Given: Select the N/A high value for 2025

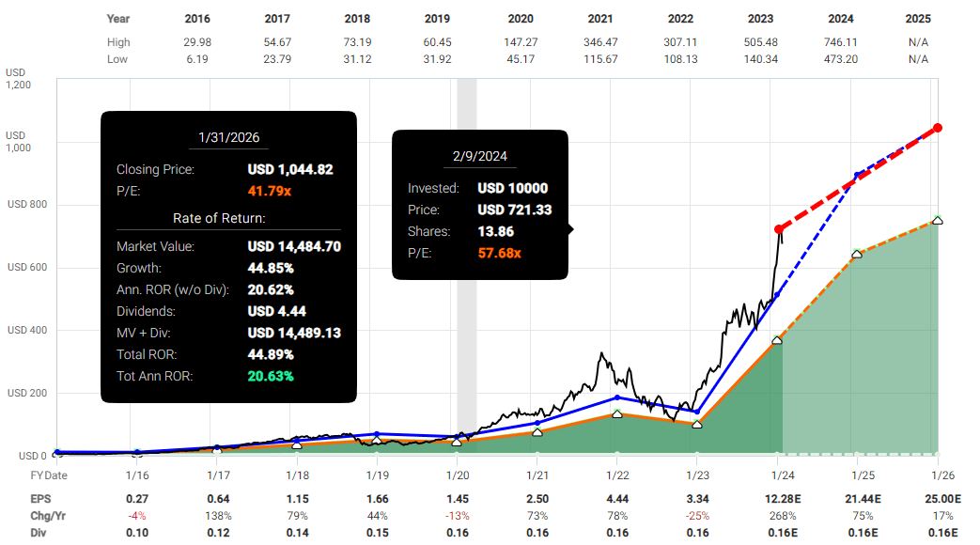Looking at the screenshot, I should [x=919, y=41].
